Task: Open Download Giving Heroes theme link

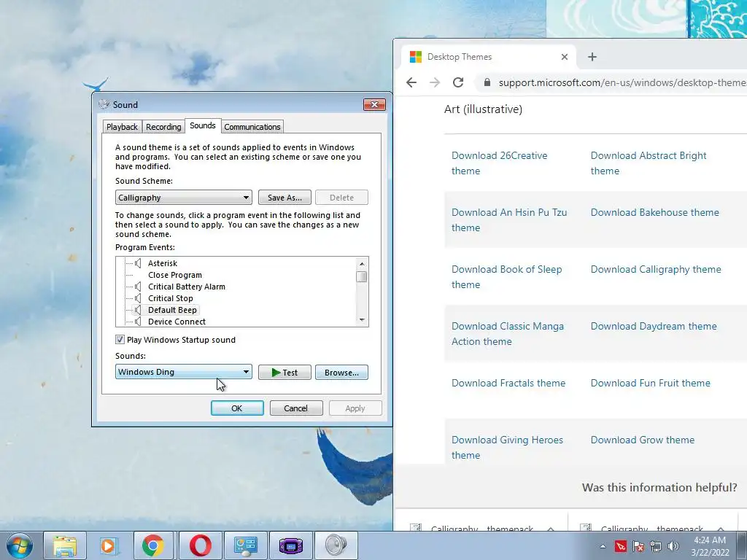Action: pos(507,447)
